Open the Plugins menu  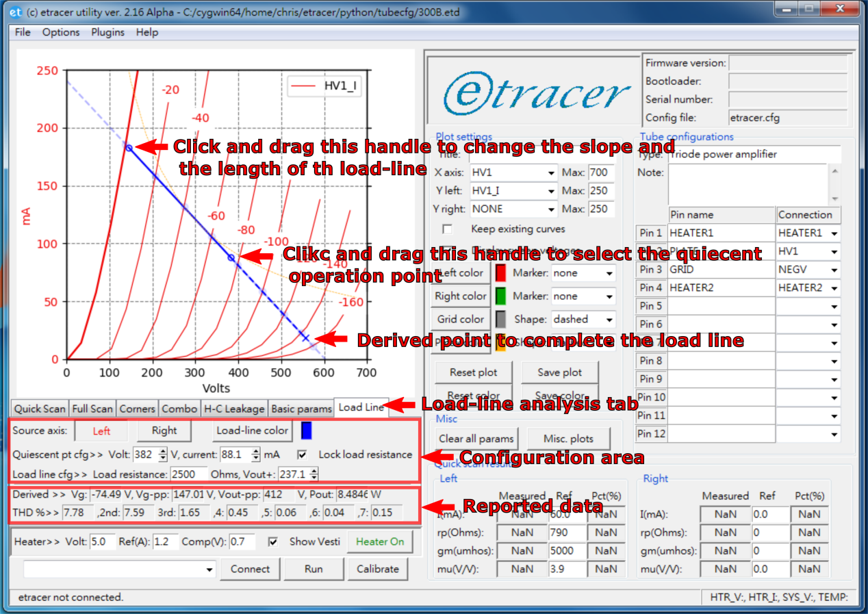(x=107, y=32)
